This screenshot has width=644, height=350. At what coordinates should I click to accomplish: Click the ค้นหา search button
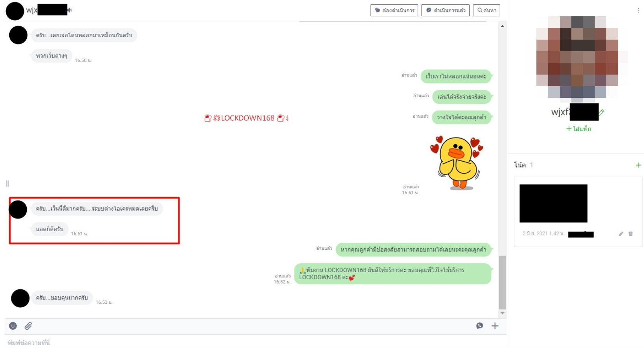point(486,10)
